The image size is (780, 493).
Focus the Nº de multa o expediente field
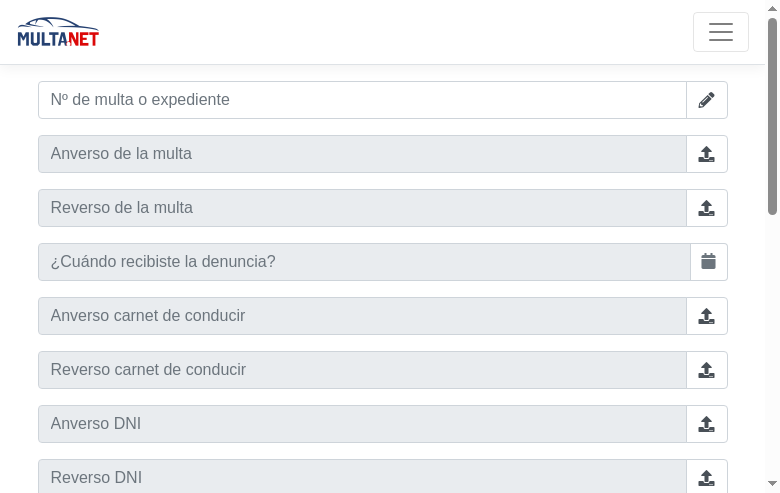[x=362, y=100]
